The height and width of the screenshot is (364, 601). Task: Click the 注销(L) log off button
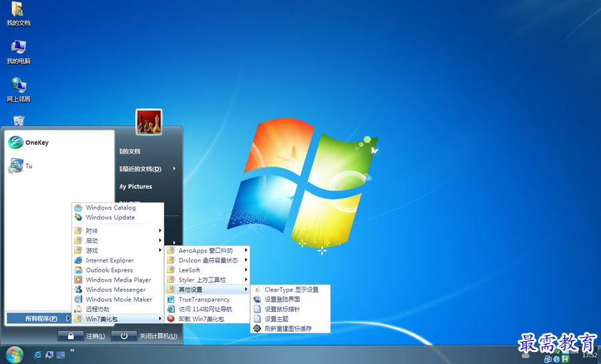point(81,336)
